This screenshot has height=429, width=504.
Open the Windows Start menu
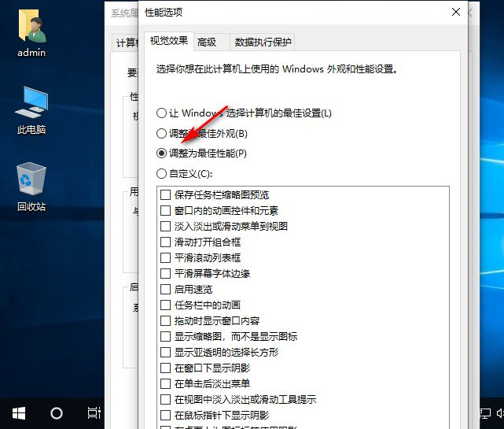(x=19, y=413)
